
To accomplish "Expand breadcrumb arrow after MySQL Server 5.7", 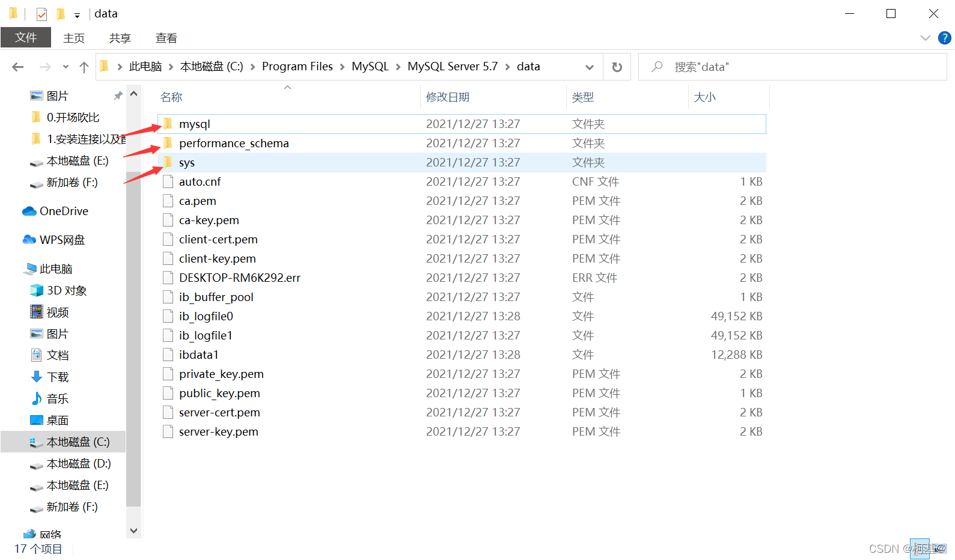I will 507,67.
